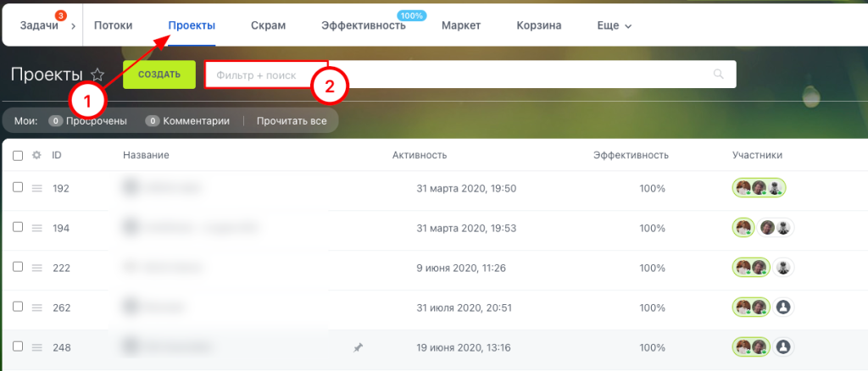Image resolution: width=868 pixels, height=371 pixels.
Task: Click the chevron next to Задачи
Action: [73, 26]
